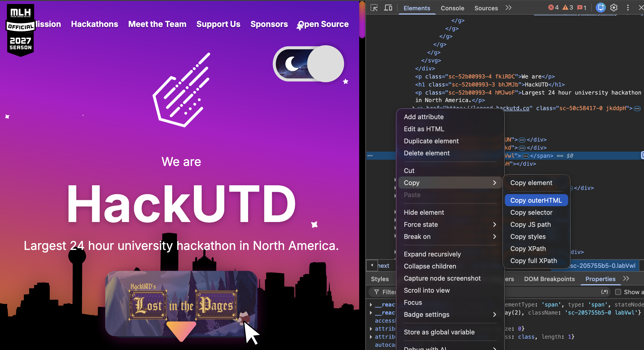644x350 pixels.
Task: Open the DevTools three-dot customize menu
Action: coord(628,8)
